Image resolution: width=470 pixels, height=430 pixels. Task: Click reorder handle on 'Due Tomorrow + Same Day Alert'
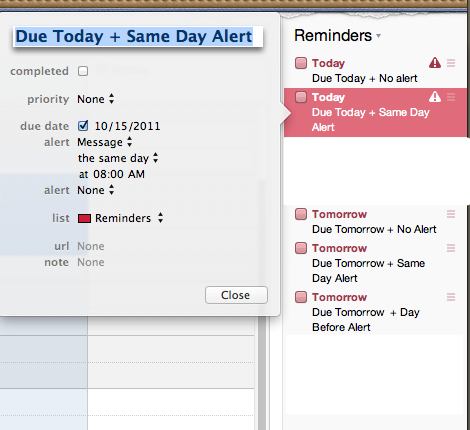coord(451,248)
